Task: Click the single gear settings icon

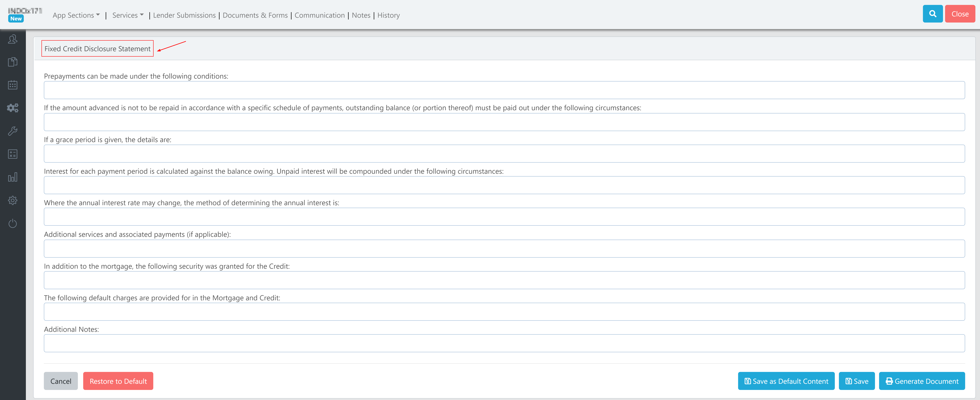Action: pyautogui.click(x=13, y=200)
